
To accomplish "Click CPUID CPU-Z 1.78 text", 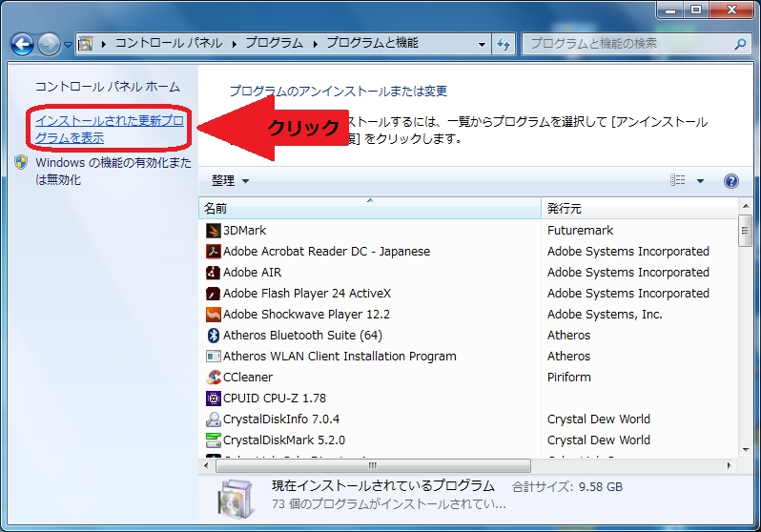I will click(275, 398).
